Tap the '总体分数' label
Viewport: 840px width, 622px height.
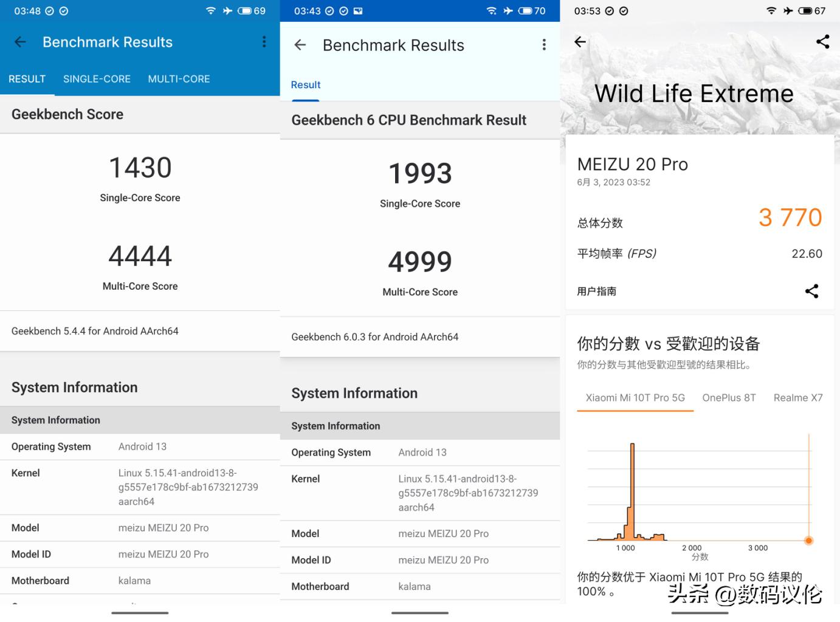[x=600, y=223]
